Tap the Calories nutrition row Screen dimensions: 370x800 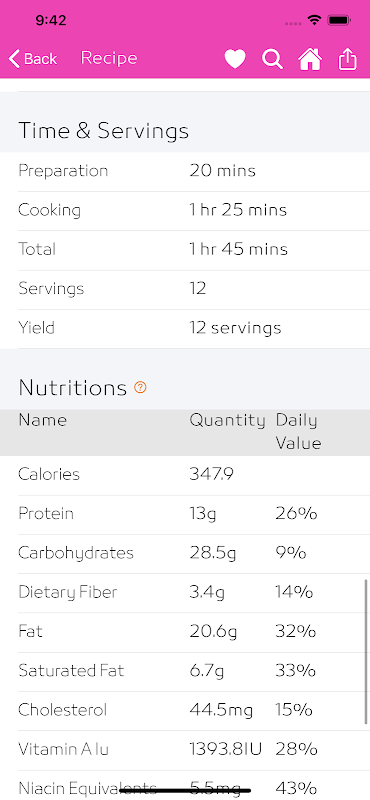coord(194,475)
